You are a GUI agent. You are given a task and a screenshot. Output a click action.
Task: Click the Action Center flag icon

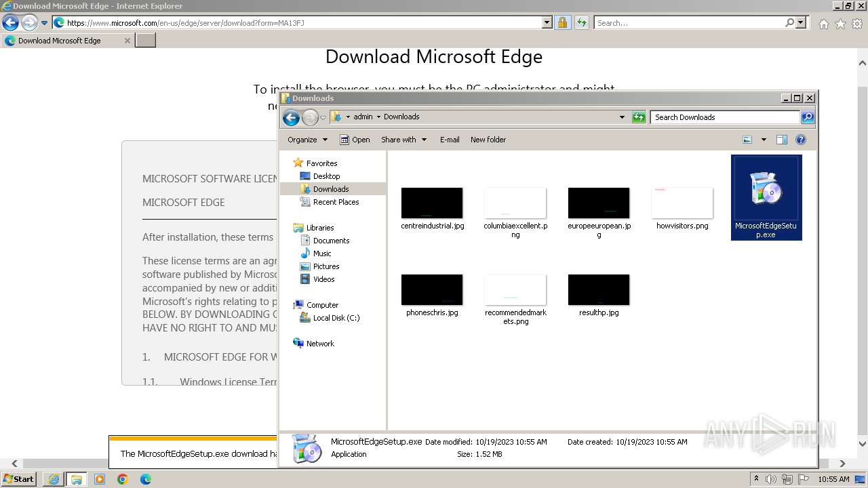pyautogui.click(x=804, y=479)
